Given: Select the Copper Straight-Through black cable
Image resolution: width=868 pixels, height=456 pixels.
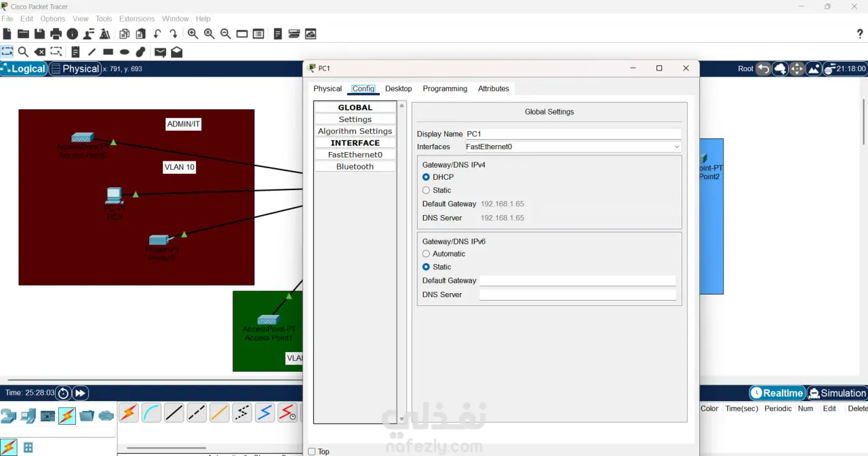Looking at the screenshot, I should [x=174, y=412].
